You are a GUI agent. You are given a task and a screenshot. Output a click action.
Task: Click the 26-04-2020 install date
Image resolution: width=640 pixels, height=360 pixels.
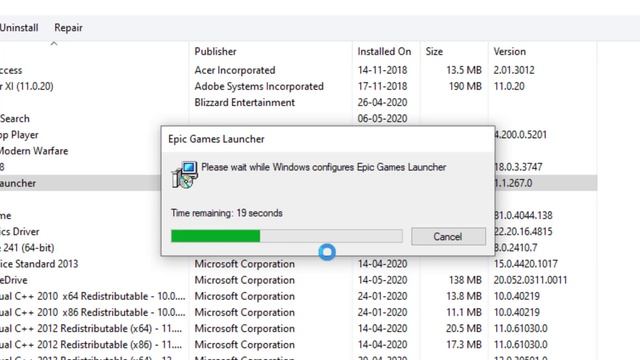[x=382, y=102]
